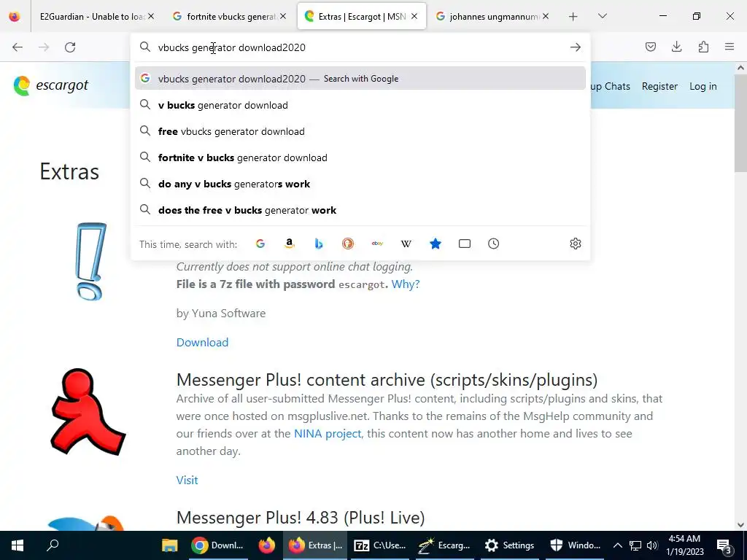Search this time with Google icon

coord(260,244)
